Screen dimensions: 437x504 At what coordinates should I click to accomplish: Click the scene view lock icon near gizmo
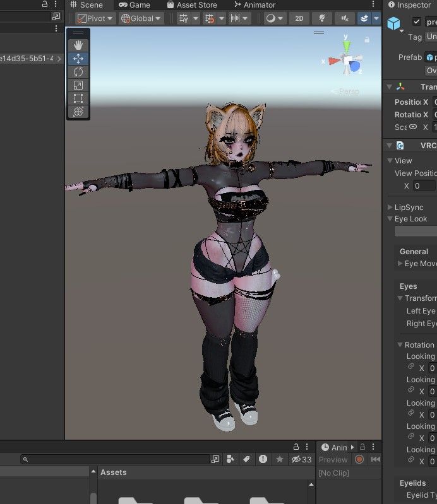click(x=366, y=40)
